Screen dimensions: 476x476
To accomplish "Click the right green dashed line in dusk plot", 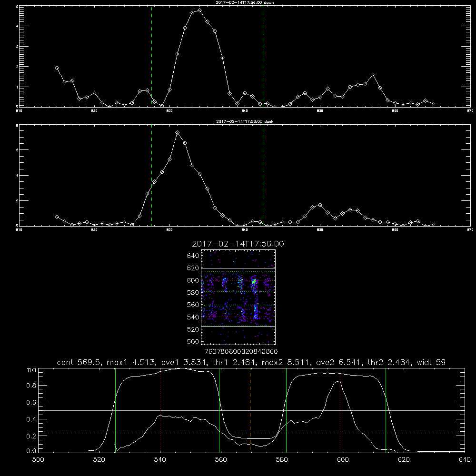I will pyautogui.click(x=263, y=175).
